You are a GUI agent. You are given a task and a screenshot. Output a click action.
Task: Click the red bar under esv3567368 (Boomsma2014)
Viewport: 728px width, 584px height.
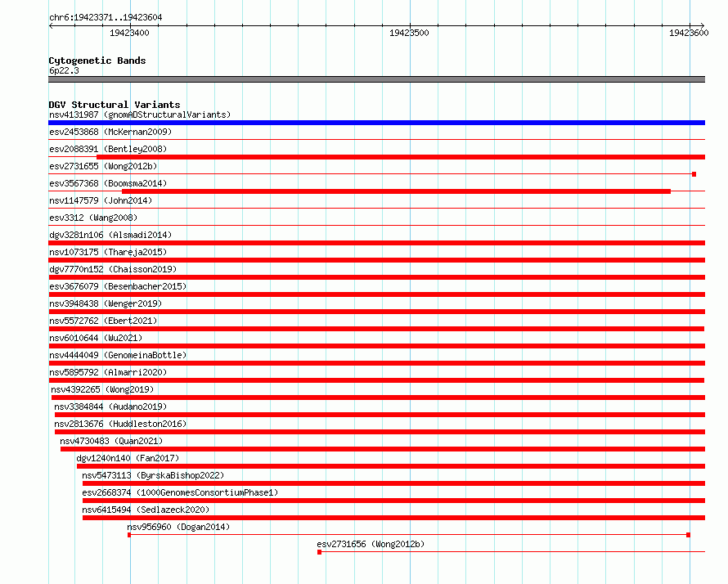pyautogui.click(x=396, y=191)
